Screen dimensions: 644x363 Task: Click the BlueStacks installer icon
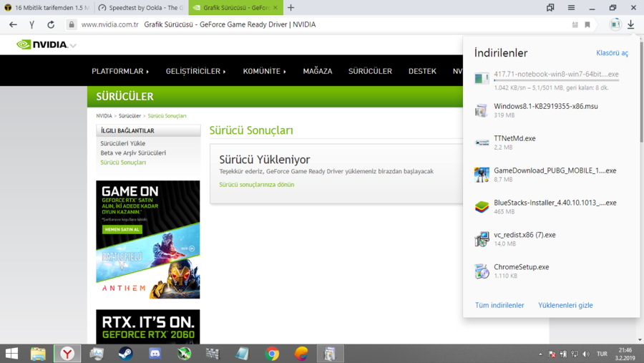(482, 207)
